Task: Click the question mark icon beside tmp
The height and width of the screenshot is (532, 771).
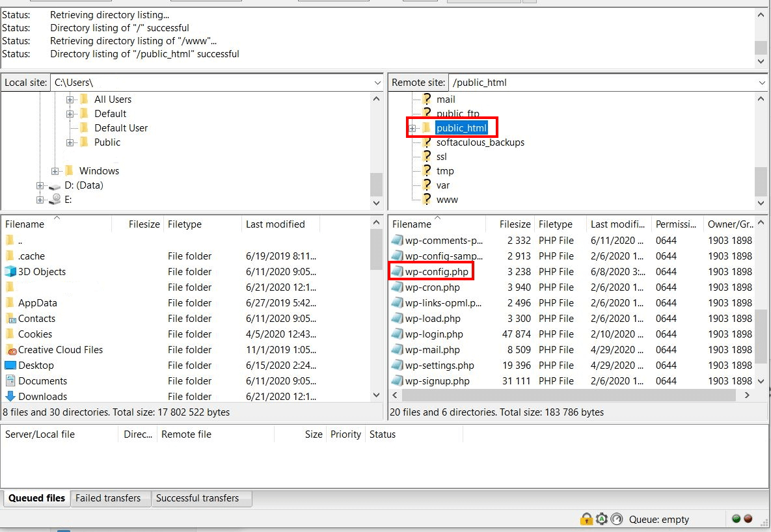Action: [427, 170]
